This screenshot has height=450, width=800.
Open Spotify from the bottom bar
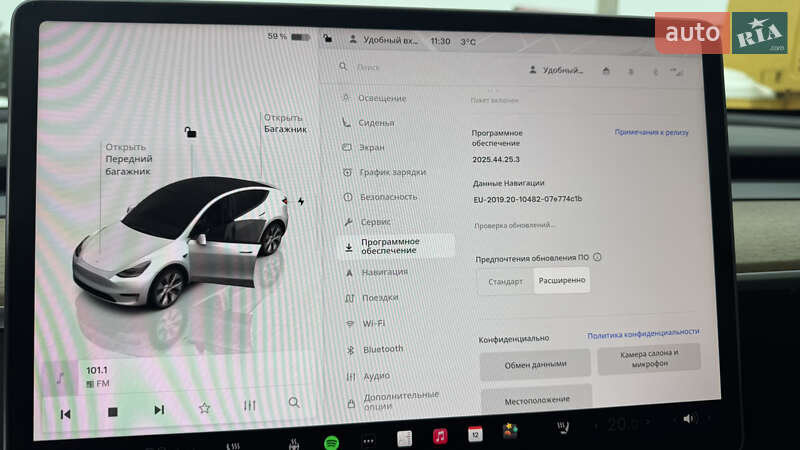click(332, 442)
